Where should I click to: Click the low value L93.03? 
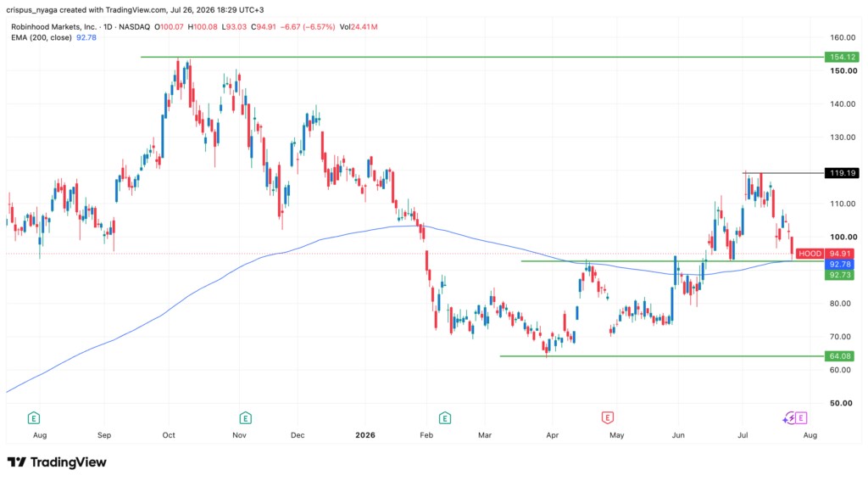(x=234, y=26)
